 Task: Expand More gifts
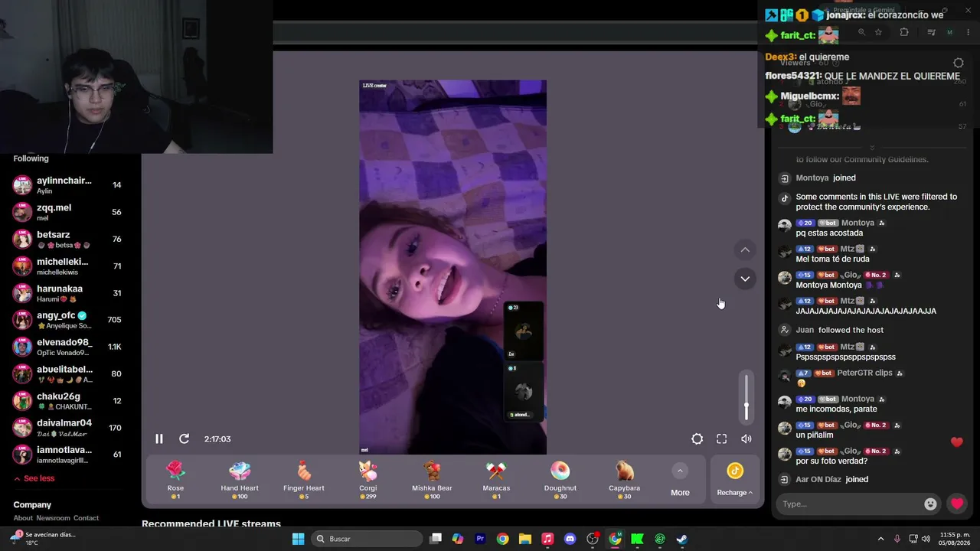point(680,480)
